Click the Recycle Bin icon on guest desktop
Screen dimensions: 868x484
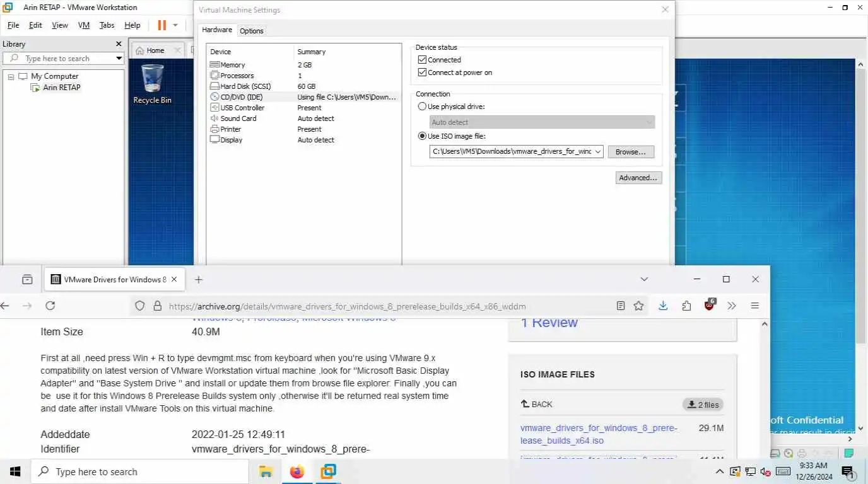point(152,84)
